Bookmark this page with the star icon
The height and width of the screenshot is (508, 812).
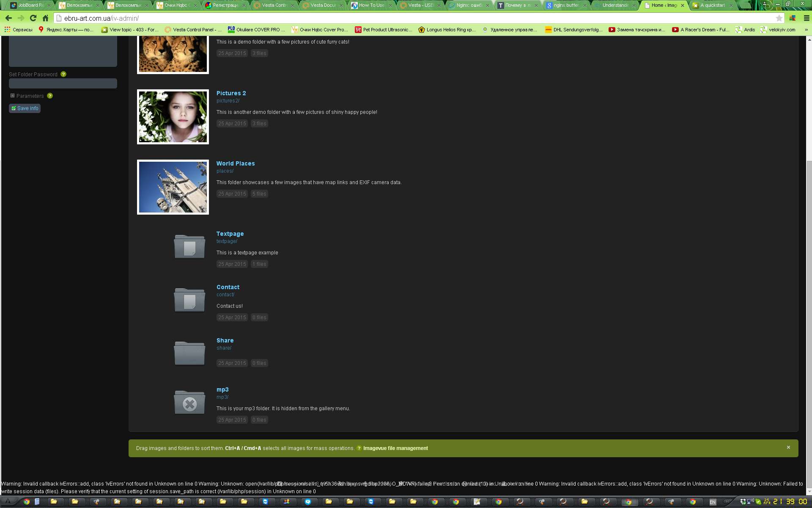tap(779, 18)
